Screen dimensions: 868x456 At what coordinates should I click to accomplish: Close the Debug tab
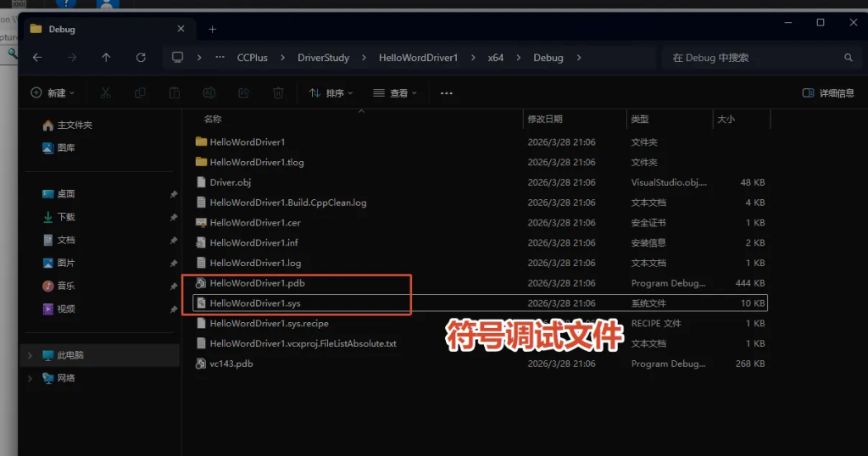click(x=181, y=29)
